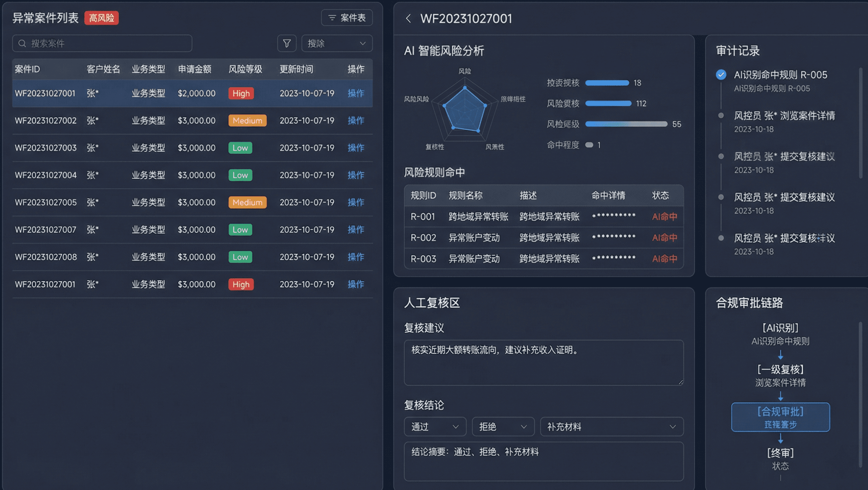
Task: Sort by 案件ID column header
Action: coord(27,69)
